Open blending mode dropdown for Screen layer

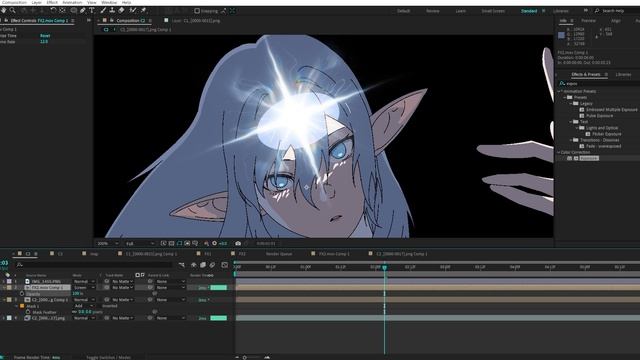coord(84,287)
